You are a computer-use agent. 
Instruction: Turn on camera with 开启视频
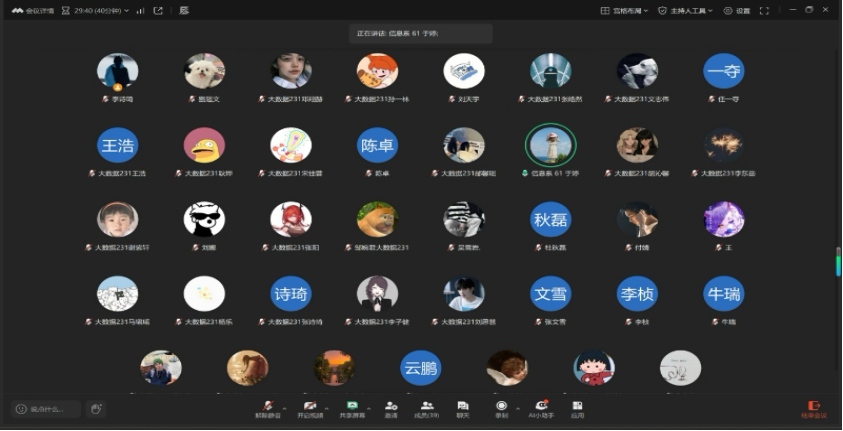[x=308, y=408]
